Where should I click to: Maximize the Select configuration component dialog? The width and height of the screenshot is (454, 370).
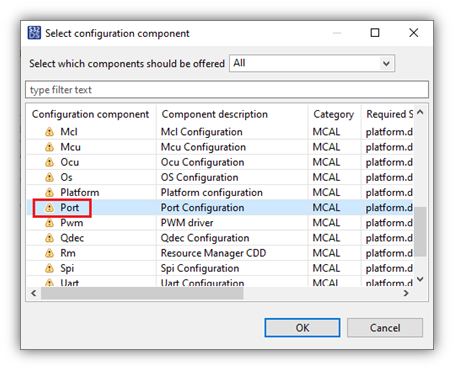(375, 33)
